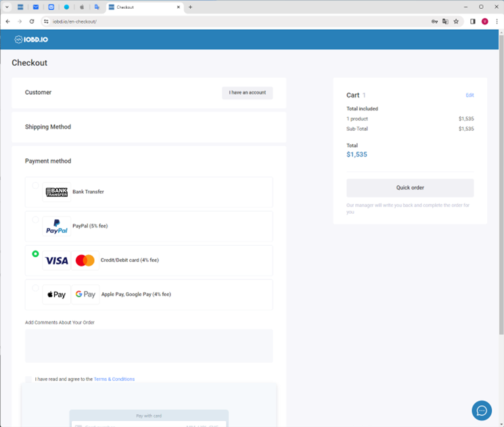The image size is (504, 427).
Task: Tick the agree to Terms & Conditions checkbox
Action: (x=28, y=379)
